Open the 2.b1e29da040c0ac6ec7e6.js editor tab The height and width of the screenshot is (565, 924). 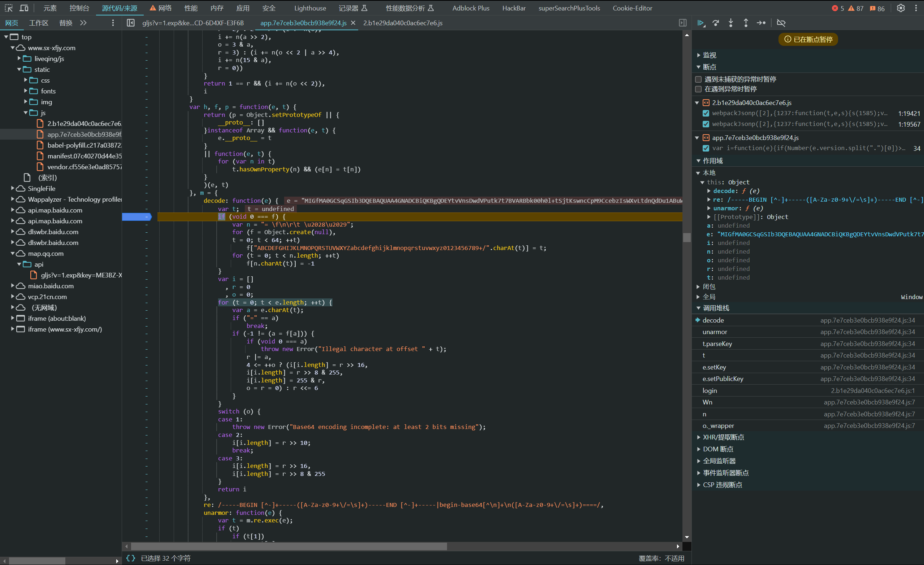(403, 23)
